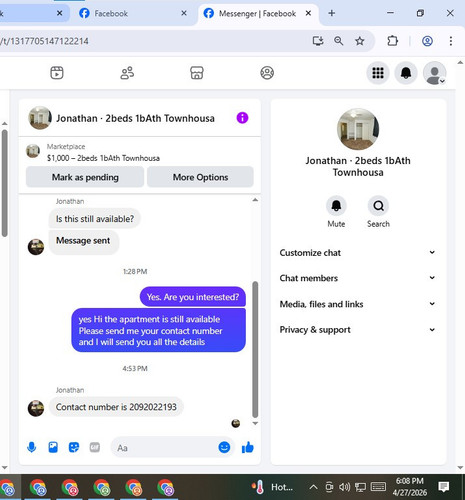Attach a photo with the image icon

point(53,447)
